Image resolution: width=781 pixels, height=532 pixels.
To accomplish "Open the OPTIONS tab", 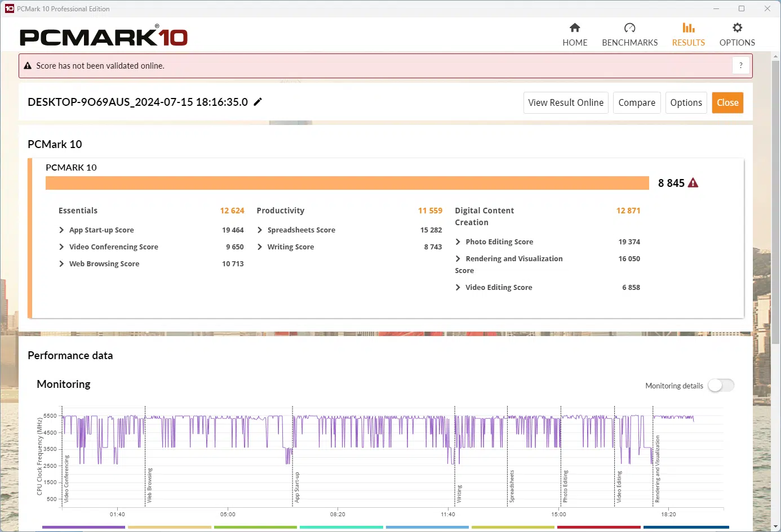I will pyautogui.click(x=737, y=35).
